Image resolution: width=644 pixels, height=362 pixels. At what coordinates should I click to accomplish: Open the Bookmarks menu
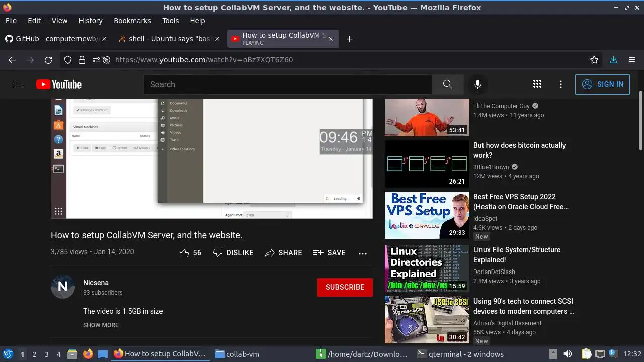[132, 21]
